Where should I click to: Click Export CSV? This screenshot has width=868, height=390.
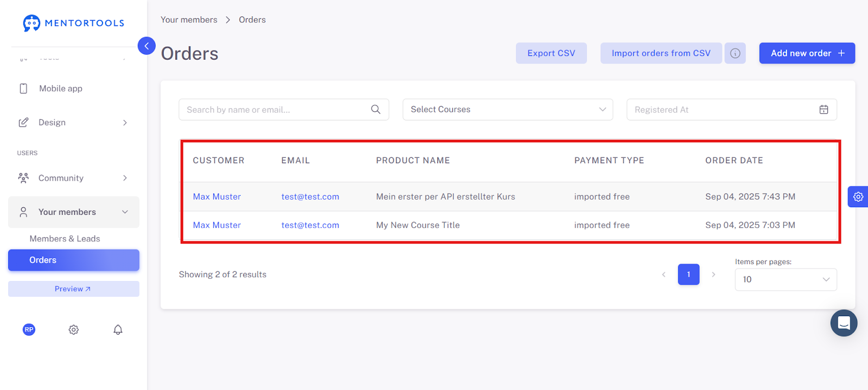[x=551, y=53]
